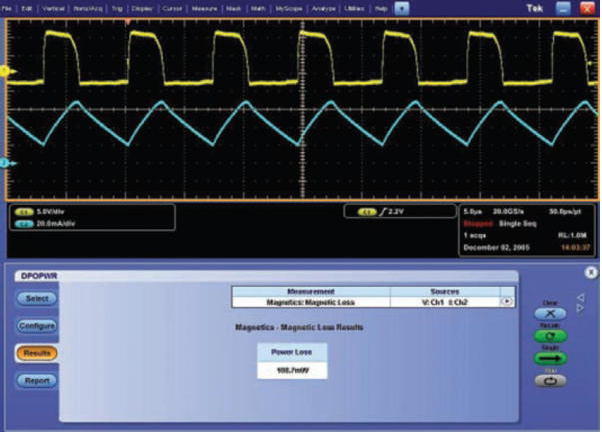
Task: Click the channel 2 ground marker on graticule
Action: tap(4, 162)
